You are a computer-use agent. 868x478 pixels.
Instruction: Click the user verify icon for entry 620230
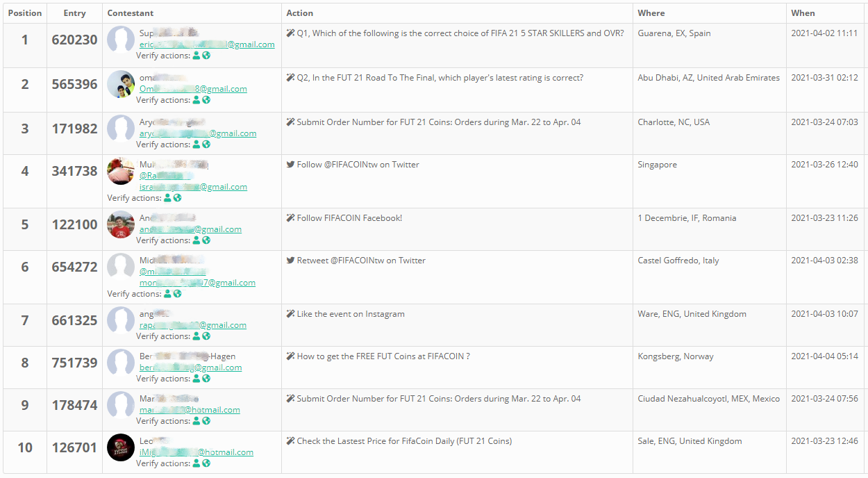click(x=197, y=56)
